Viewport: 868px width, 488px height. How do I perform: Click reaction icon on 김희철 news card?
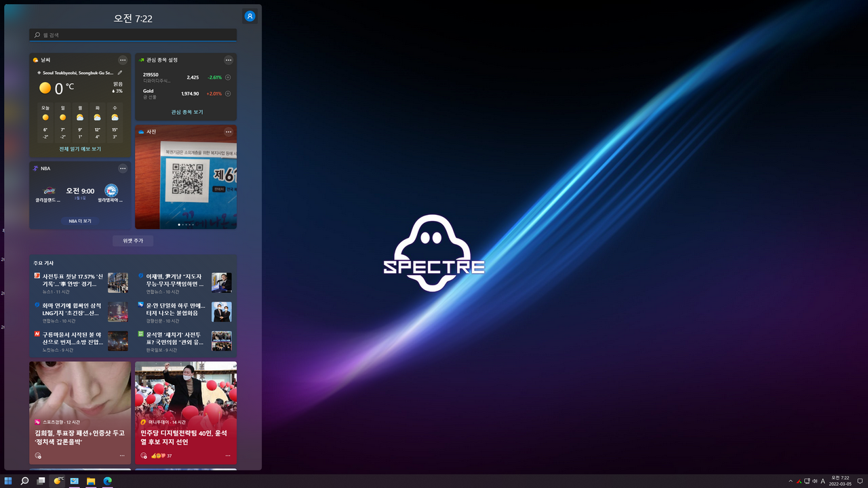pyautogui.click(x=38, y=455)
